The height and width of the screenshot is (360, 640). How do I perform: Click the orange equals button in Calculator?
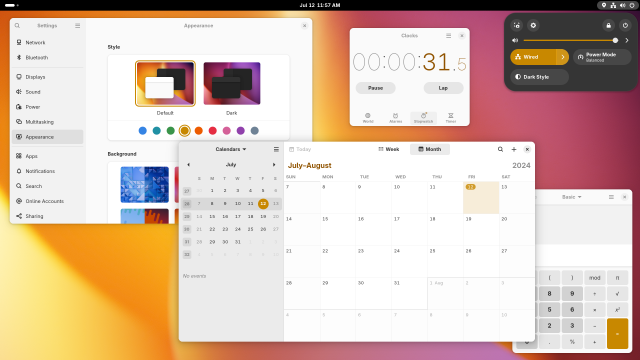pyautogui.click(x=617, y=333)
